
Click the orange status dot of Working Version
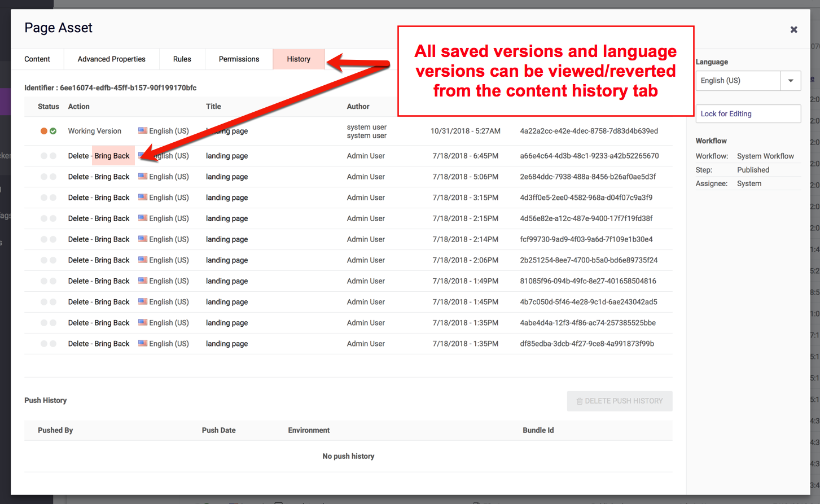click(x=44, y=131)
